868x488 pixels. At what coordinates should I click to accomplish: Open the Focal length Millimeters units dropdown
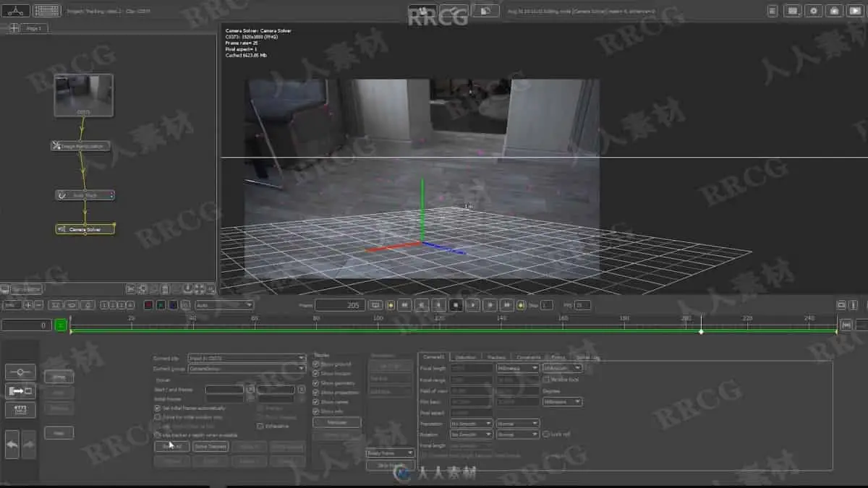tap(517, 368)
